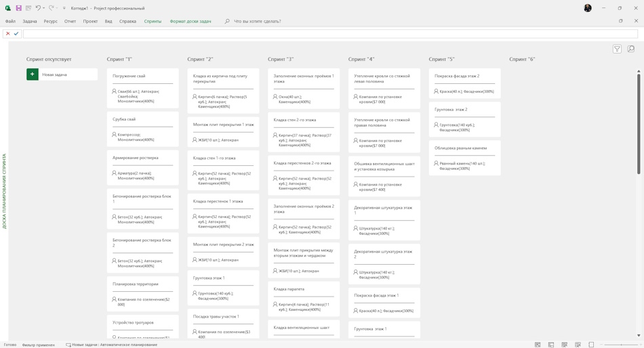Select the 'Кладка парапета' card

304,299
